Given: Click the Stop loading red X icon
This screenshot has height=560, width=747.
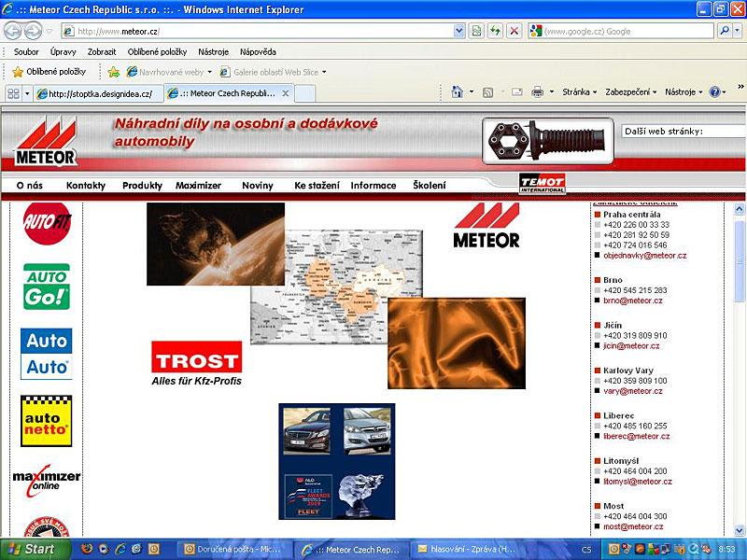Looking at the screenshot, I should click(x=514, y=32).
